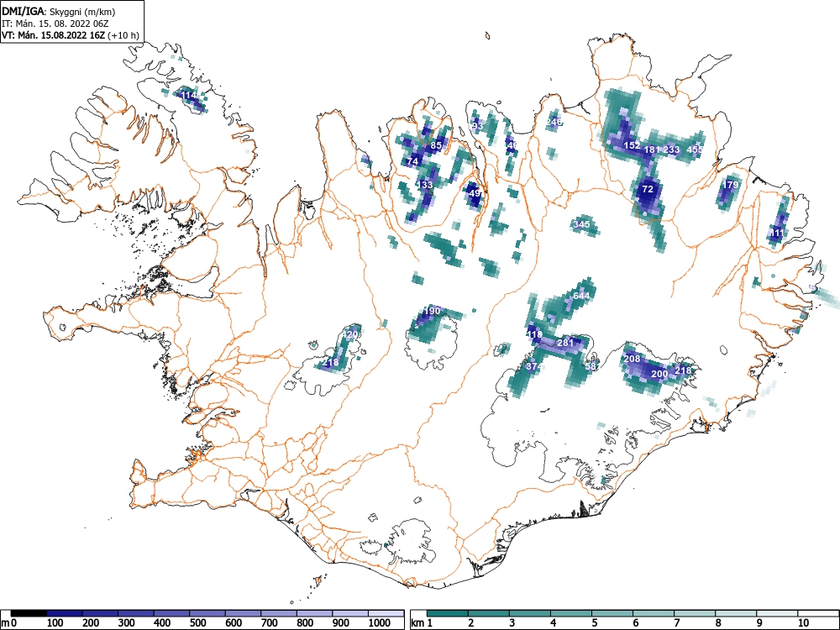Click visibility value 152 on the map
This screenshot has width=840, height=630.
click(x=633, y=145)
